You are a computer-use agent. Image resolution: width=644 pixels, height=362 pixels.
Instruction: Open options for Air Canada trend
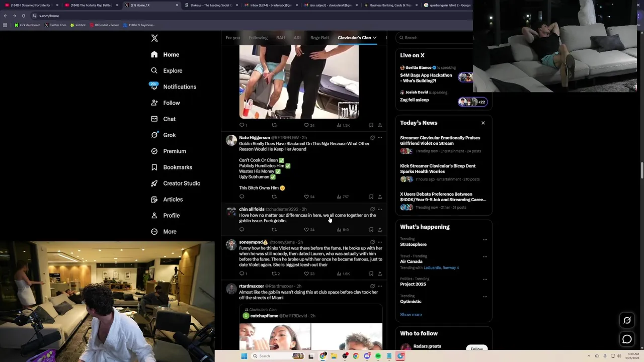click(485, 256)
